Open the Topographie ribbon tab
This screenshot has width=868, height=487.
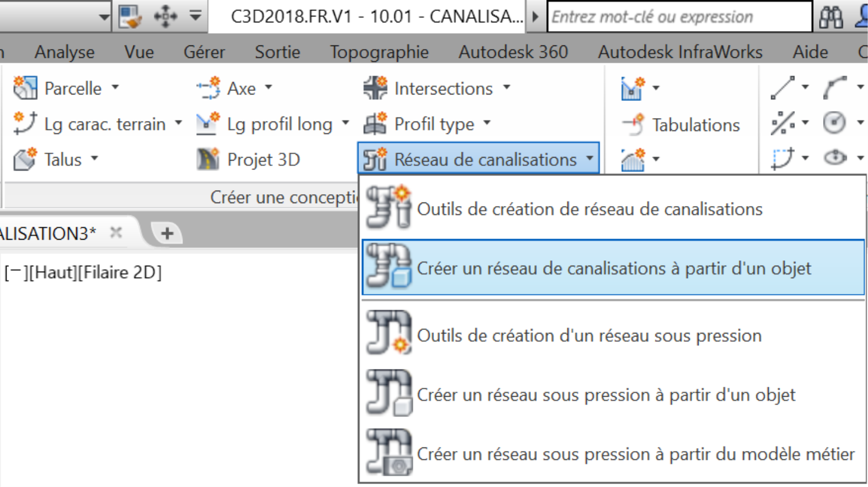[379, 52]
